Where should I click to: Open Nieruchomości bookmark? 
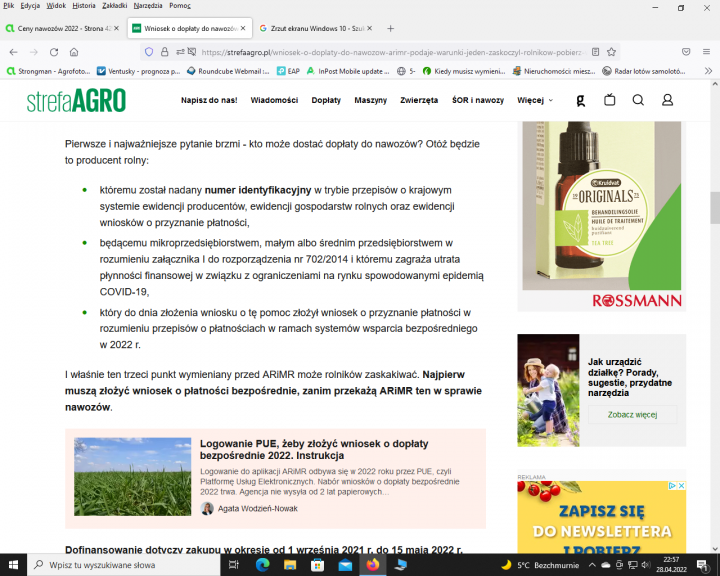point(554,71)
